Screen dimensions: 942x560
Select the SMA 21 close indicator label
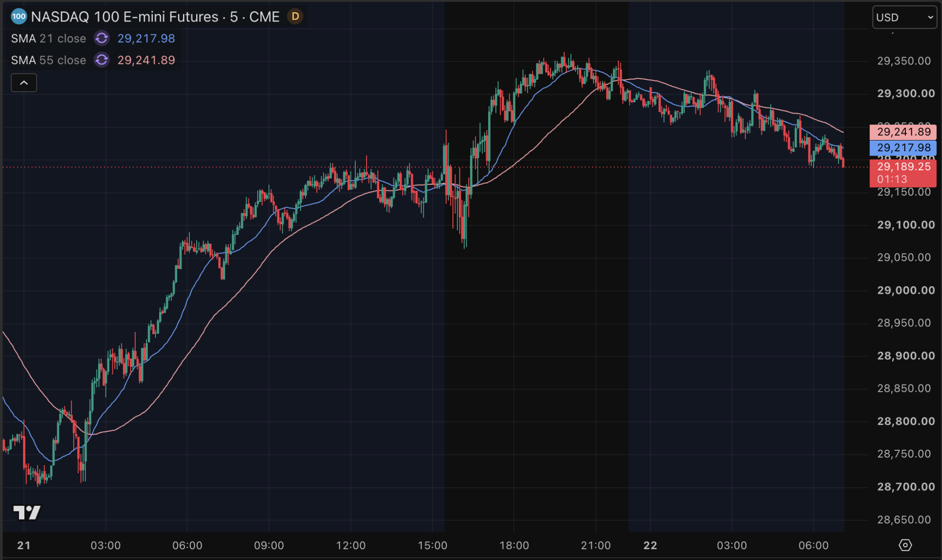pyautogui.click(x=48, y=38)
